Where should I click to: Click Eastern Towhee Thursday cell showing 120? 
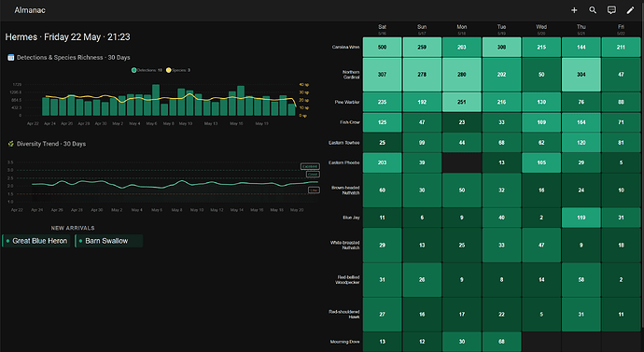click(x=581, y=143)
